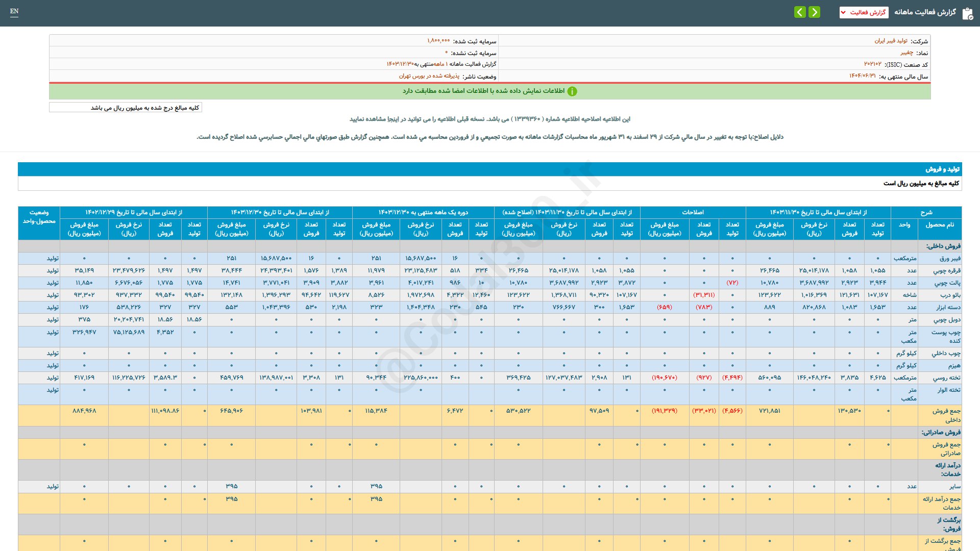Click the monthly activity report clipboard icon
This screenshot has width=980, height=551.
(x=966, y=13)
